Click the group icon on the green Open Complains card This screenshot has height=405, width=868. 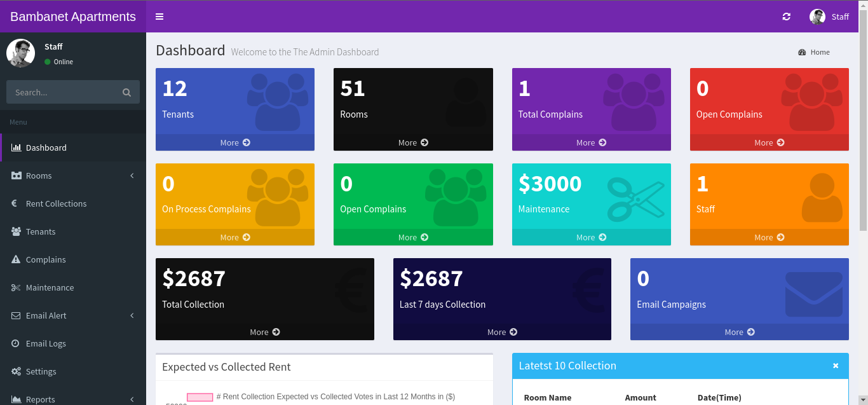[x=456, y=197]
